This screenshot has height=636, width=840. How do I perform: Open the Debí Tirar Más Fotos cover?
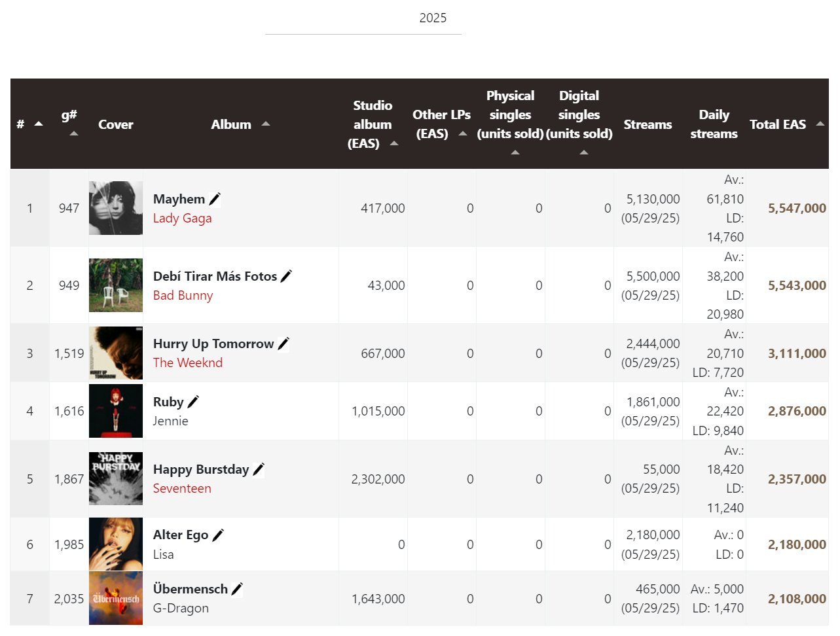tap(116, 285)
